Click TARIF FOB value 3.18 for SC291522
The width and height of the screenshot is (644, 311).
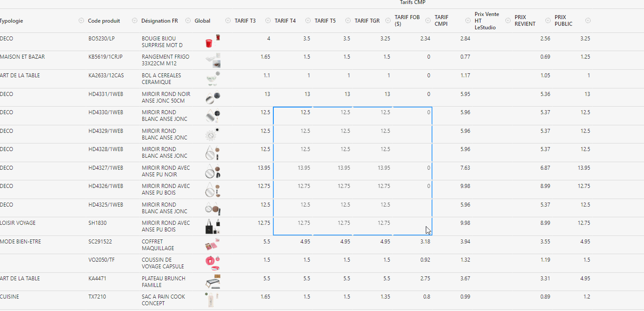pos(425,242)
